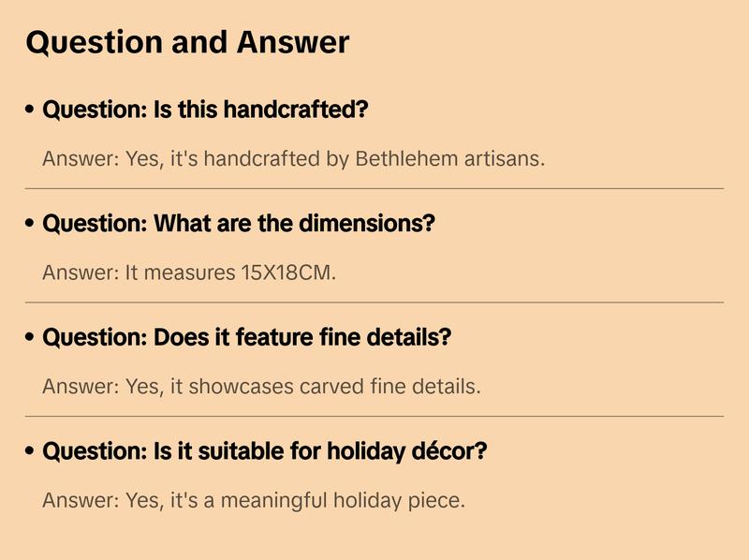Click the bullet beside the dimensions question
The height and width of the screenshot is (560, 749).
click(x=31, y=225)
